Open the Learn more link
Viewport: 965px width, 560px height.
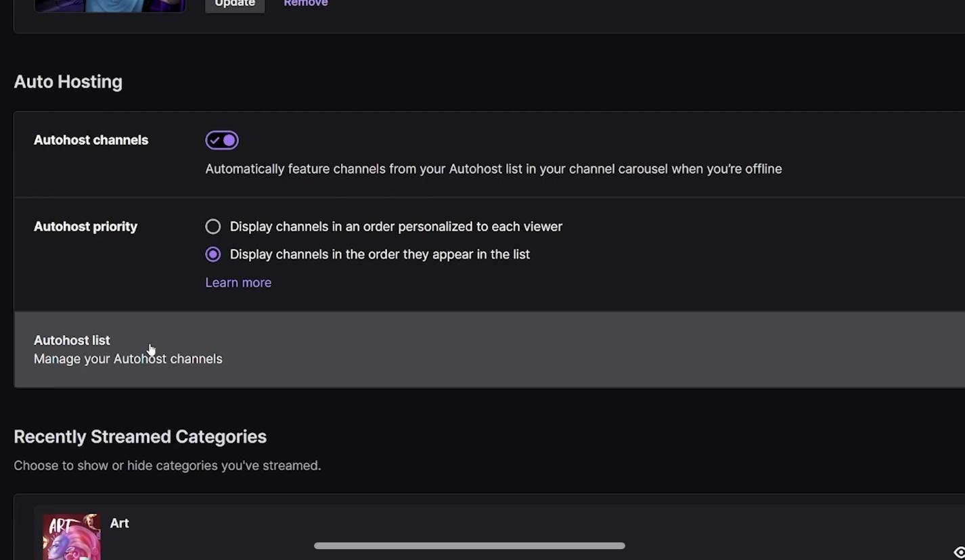[238, 283]
